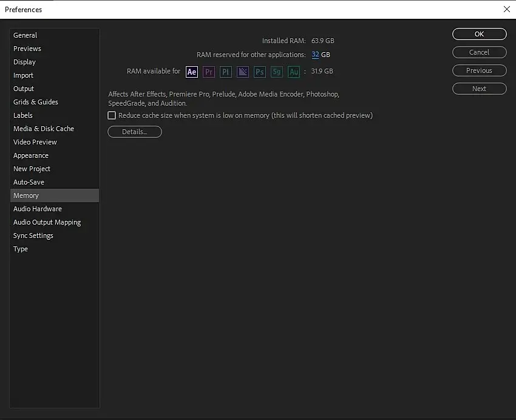Screen dimensions: 516x420
Task: Open Audio Hardware preferences
Action: [x=55, y=209]
